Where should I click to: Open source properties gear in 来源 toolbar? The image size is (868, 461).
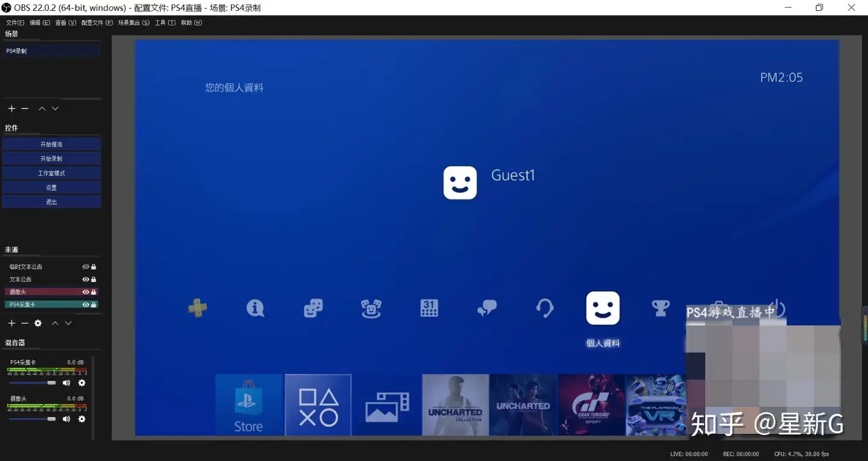(x=38, y=324)
